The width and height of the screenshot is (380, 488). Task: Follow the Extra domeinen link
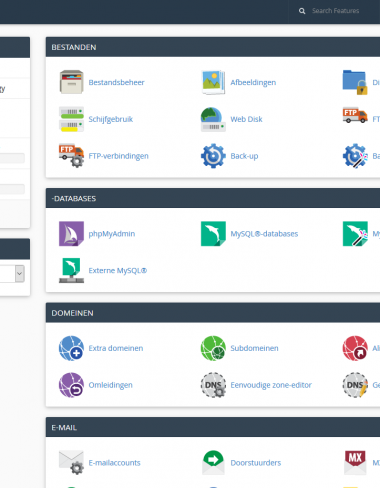click(116, 348)
